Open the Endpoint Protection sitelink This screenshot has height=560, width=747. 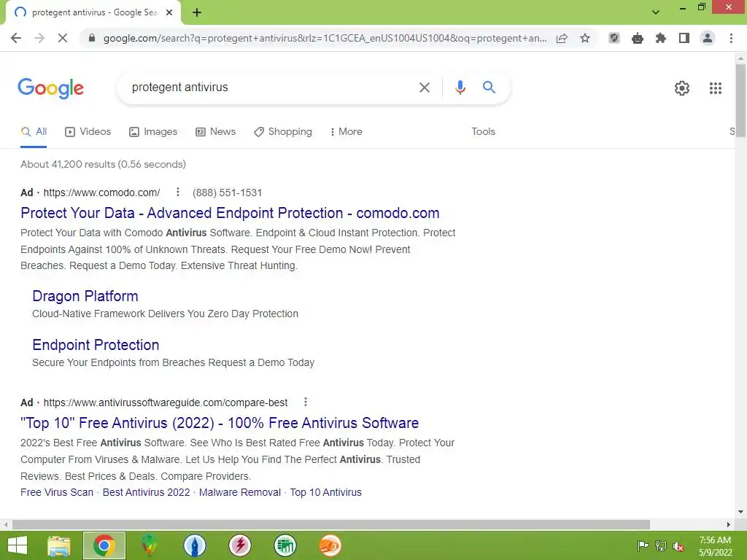(x=96, y=345)
